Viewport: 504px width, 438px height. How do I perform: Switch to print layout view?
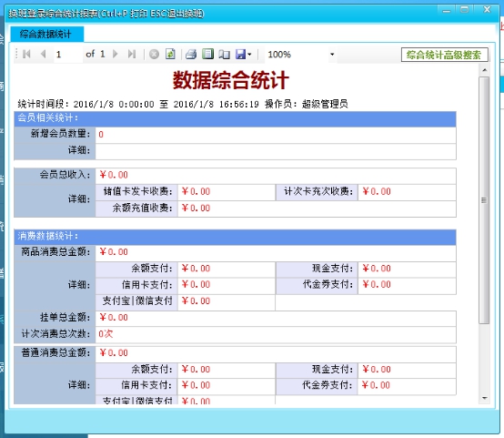(x=207, y=54)
